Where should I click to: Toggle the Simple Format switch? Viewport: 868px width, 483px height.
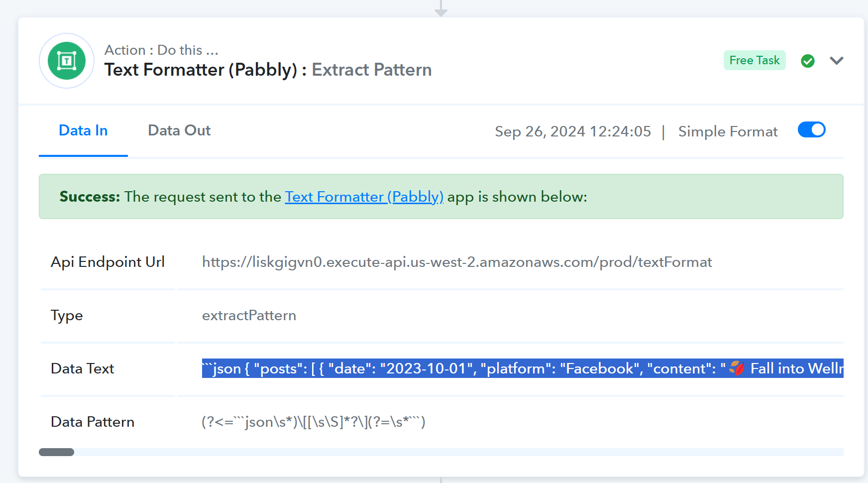click(x=812, y=130)
